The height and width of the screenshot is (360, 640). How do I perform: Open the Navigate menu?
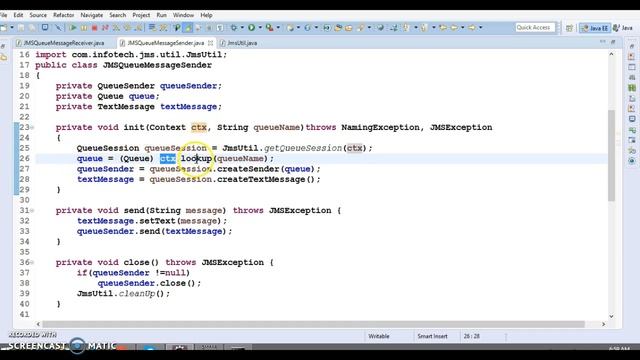coord(91,15)
